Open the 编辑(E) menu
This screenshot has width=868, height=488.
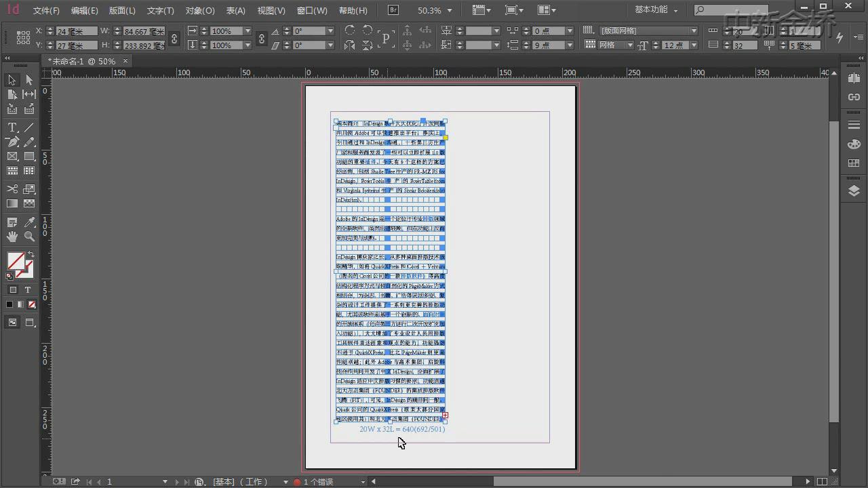click(x=85, y=11)
